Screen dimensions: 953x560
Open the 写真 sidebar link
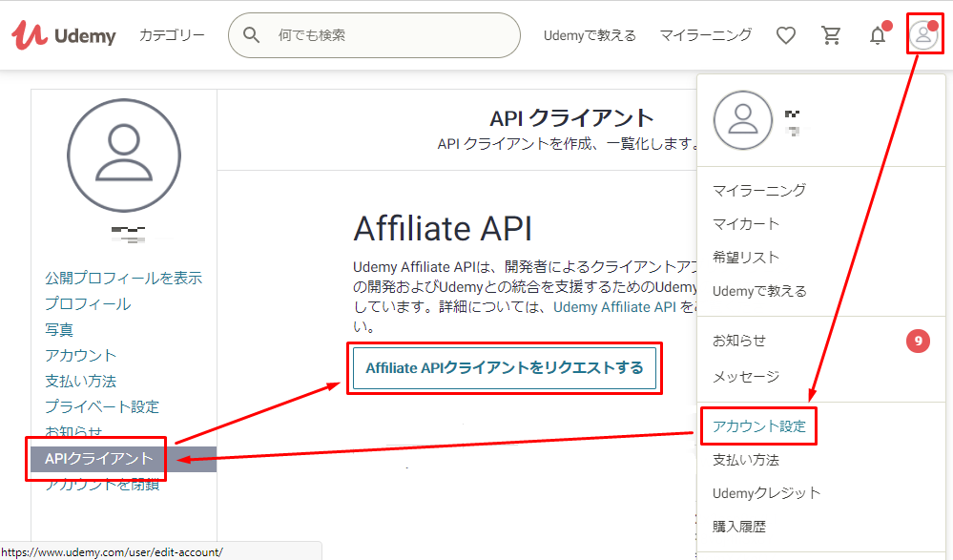coord(59,329)
